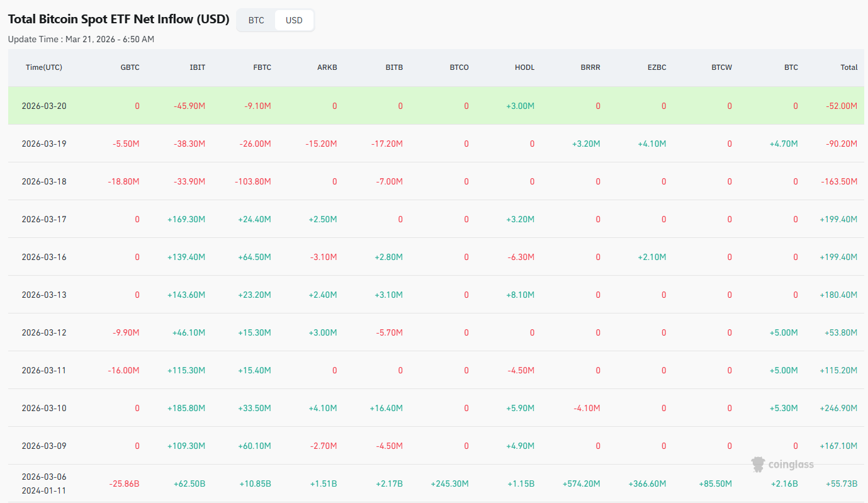Click the -103.80M FBTC value

(252, 181)
